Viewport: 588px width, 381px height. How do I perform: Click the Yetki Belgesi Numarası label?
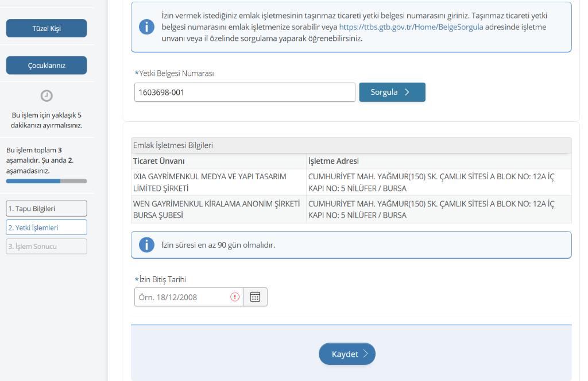point(174,73)
